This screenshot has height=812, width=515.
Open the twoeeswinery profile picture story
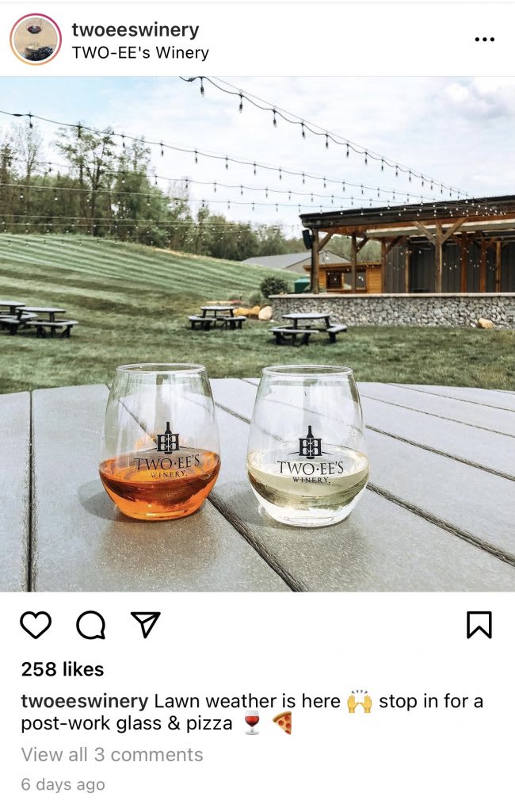[36, 40]
